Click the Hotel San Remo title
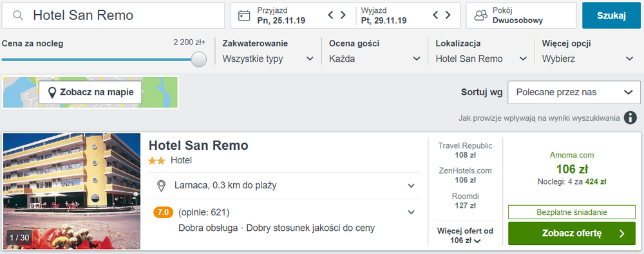Image resolution: width=644 pixels, height=254 pixels. tap(198, 145)
